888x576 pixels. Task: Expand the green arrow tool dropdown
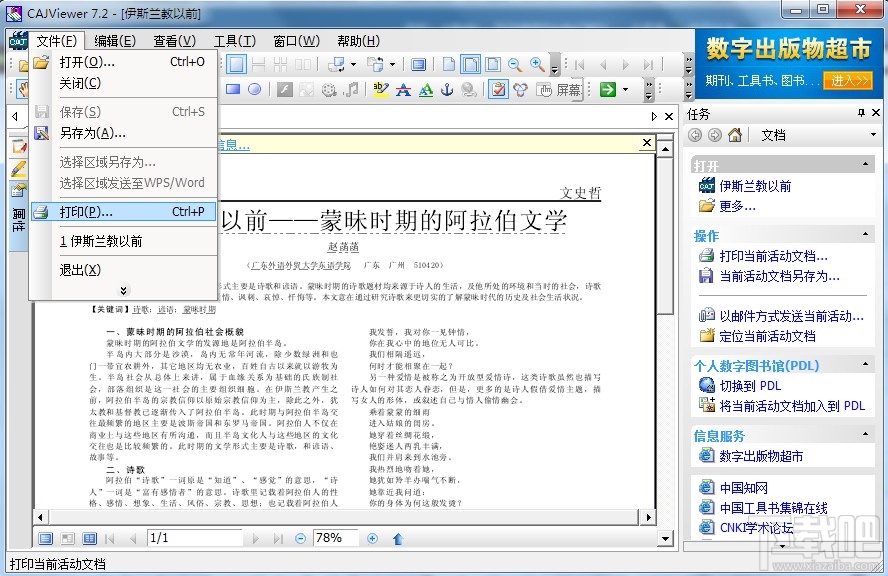pyautogui.click(x=624, y=88)
